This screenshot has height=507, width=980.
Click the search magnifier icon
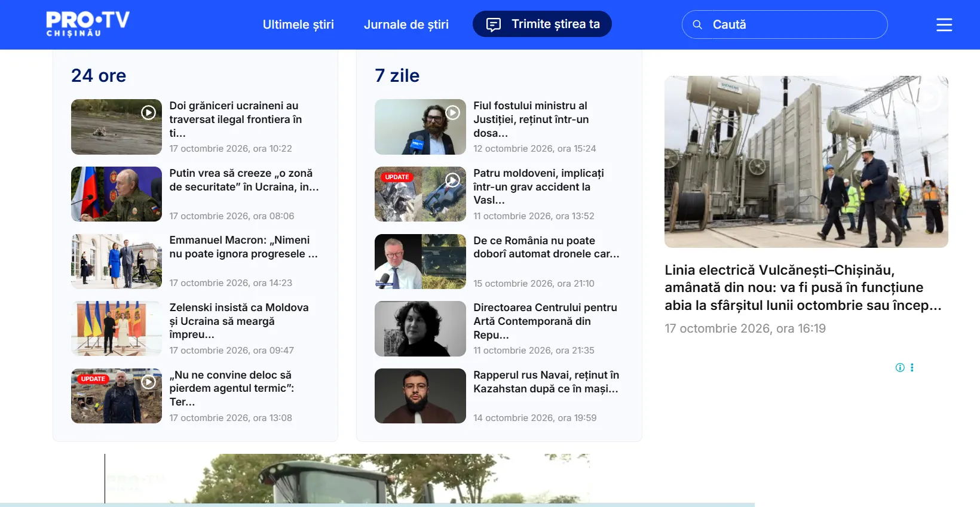click(697, 24)
